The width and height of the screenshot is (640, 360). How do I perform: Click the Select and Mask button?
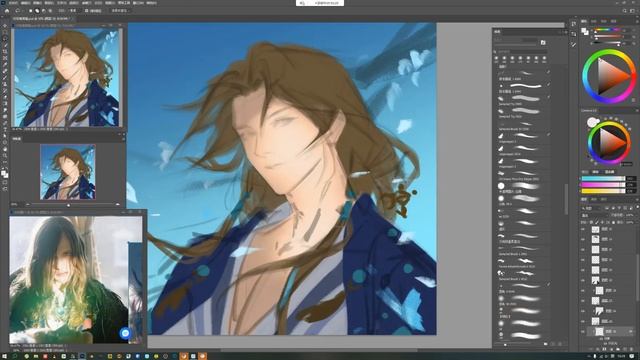point(119,11)
